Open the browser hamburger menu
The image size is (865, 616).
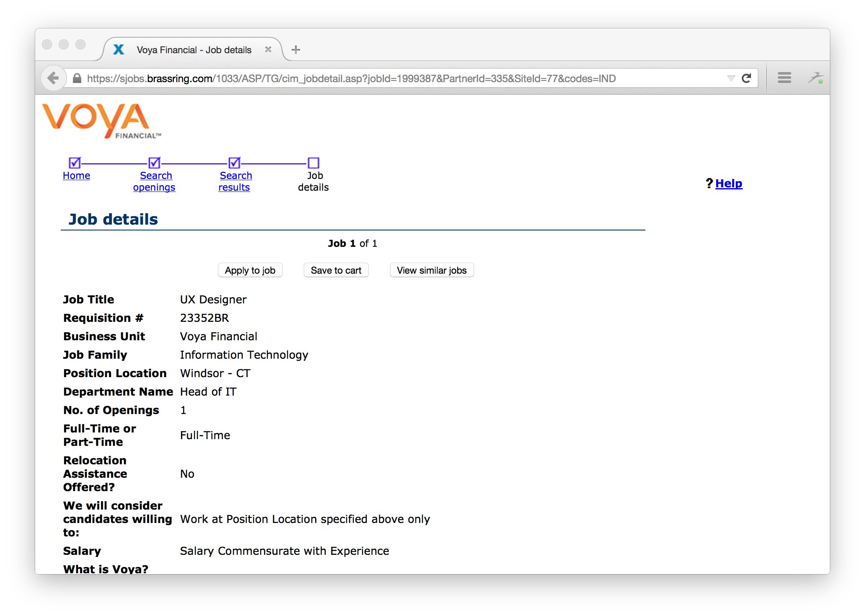click(784, 78)
